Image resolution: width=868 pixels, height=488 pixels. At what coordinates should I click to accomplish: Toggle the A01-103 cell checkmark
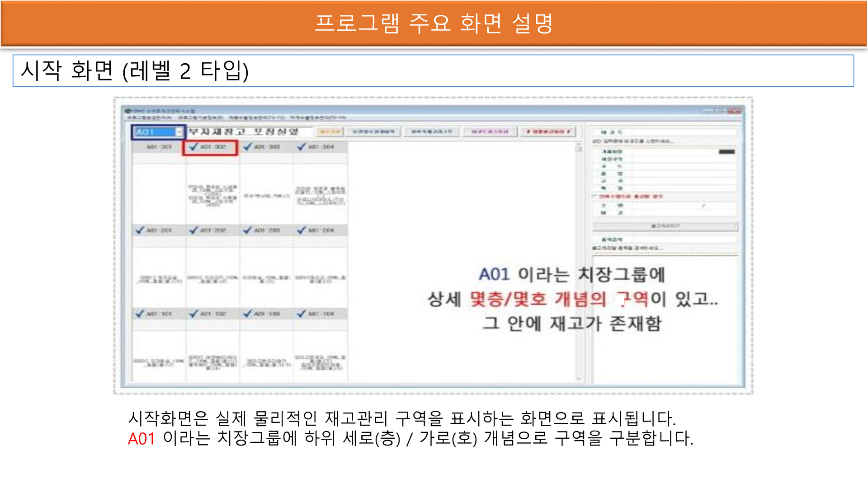pyautogui.click(x=248, y=314)
